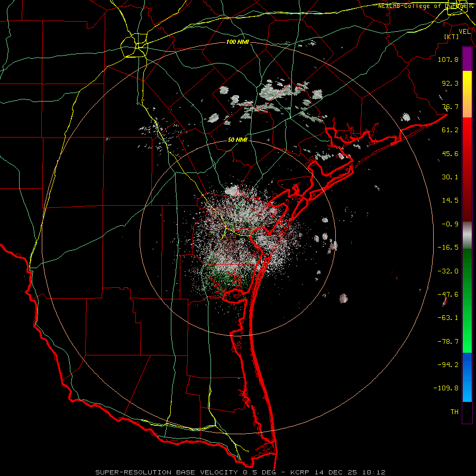
Task: Click the -94.2 velocity scale label
Action: pos(448,365)
